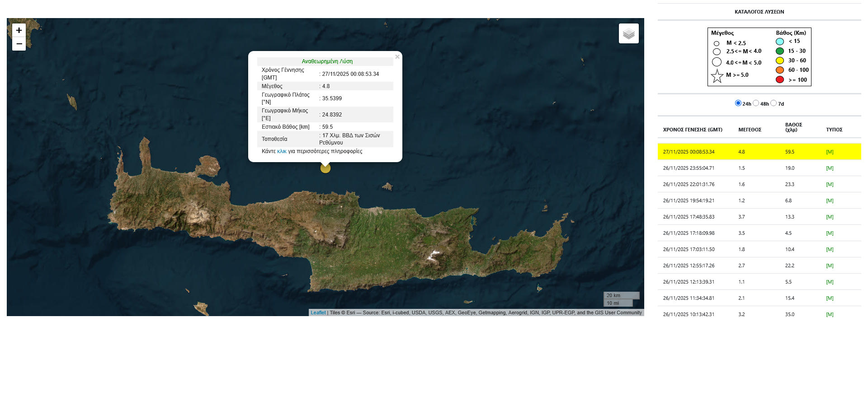Open the Leaflet attribution link
Screen dimensions: 868x415
pyautogui.click(x=318, y=312)
